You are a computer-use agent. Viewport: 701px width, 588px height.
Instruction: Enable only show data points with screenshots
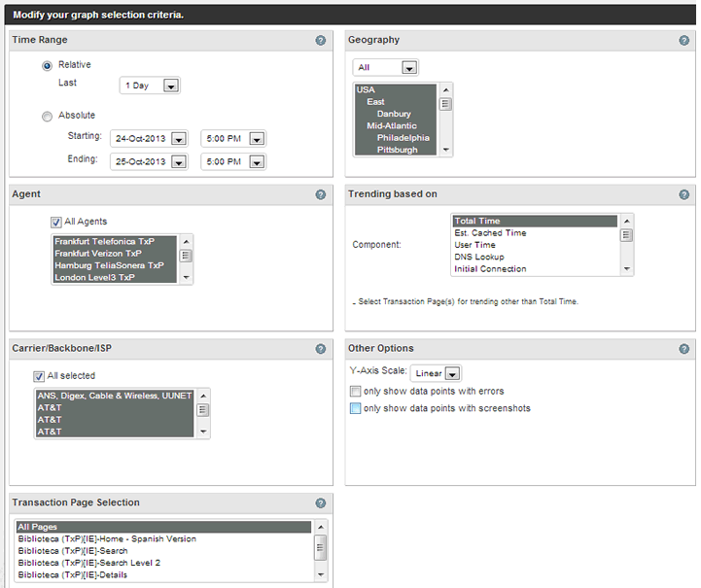(x=355, y=408)
